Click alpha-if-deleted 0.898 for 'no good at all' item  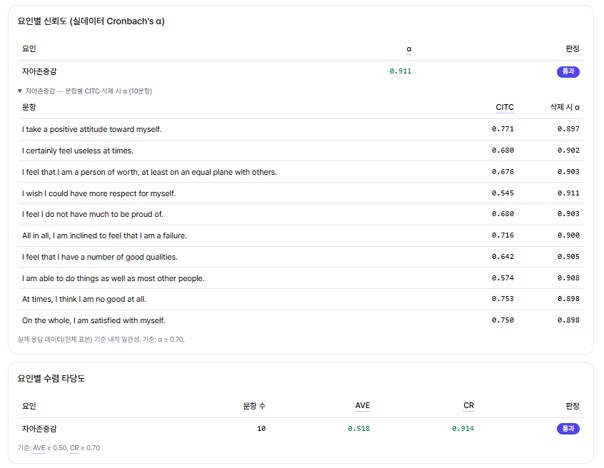coord(568,299)
